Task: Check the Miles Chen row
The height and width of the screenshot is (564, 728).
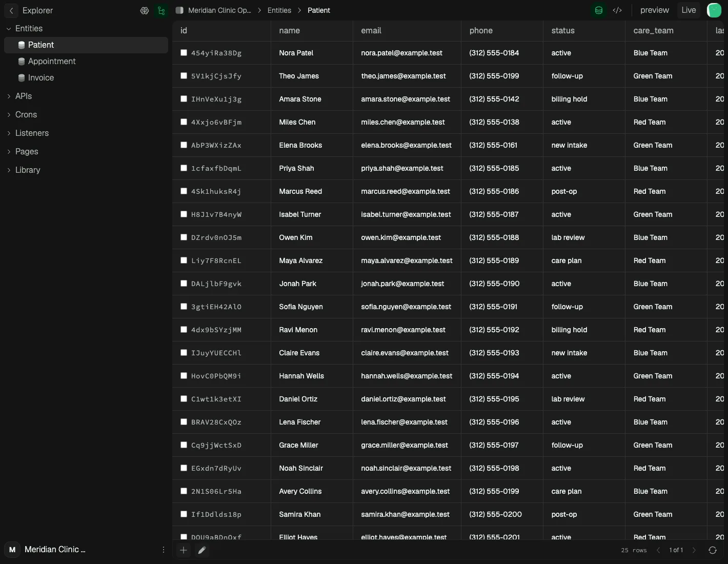Action: (x=184, y=122)
